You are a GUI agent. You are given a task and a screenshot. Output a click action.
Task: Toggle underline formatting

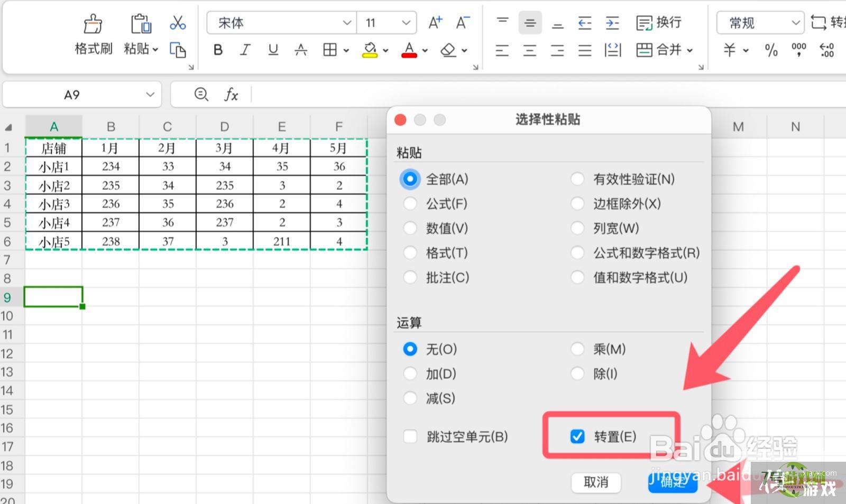(x=273, y=50)
